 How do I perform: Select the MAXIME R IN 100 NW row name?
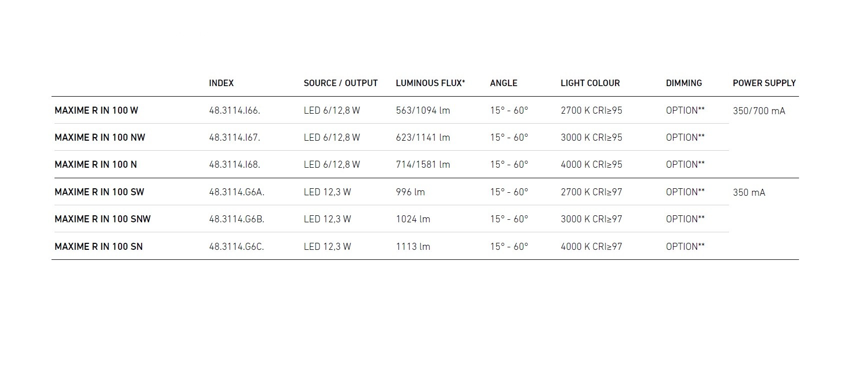pos(99,138)
